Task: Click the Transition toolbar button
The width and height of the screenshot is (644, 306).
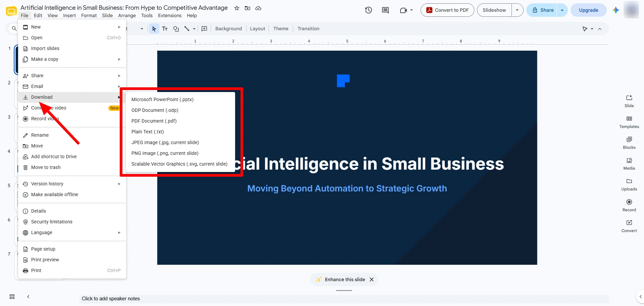Action: [308, 29]
